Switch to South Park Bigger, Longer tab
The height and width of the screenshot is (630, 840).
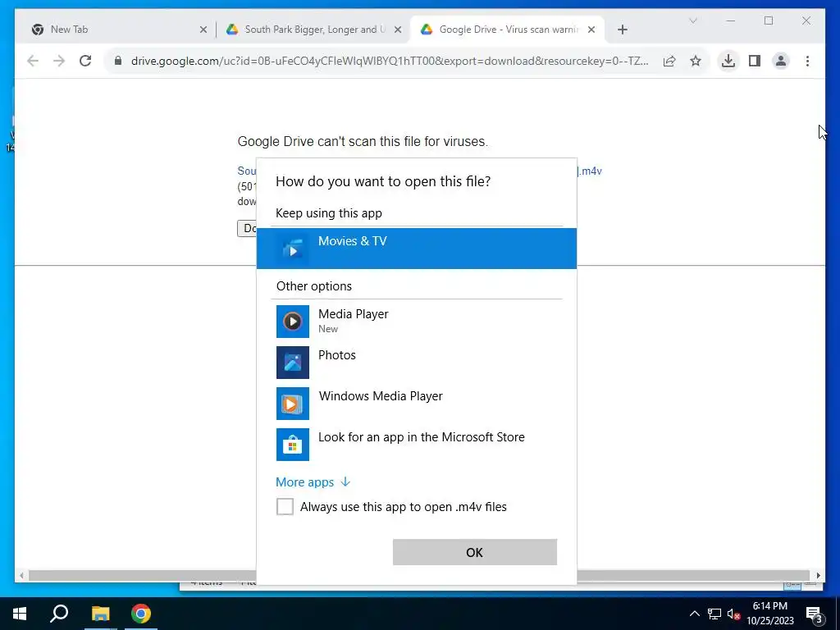click(x=314, y=30)
